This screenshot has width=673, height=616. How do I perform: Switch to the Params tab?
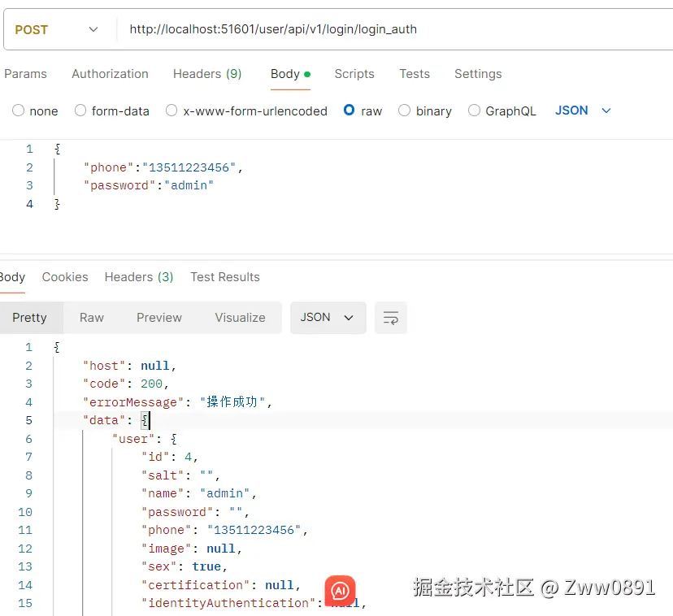point(25,74)
